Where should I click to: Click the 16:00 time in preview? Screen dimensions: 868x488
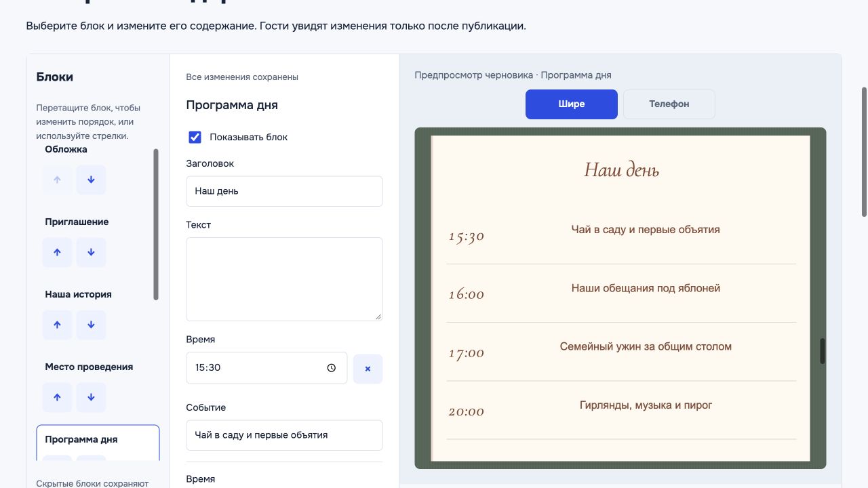pyautogui.click(x=467, y=295)
